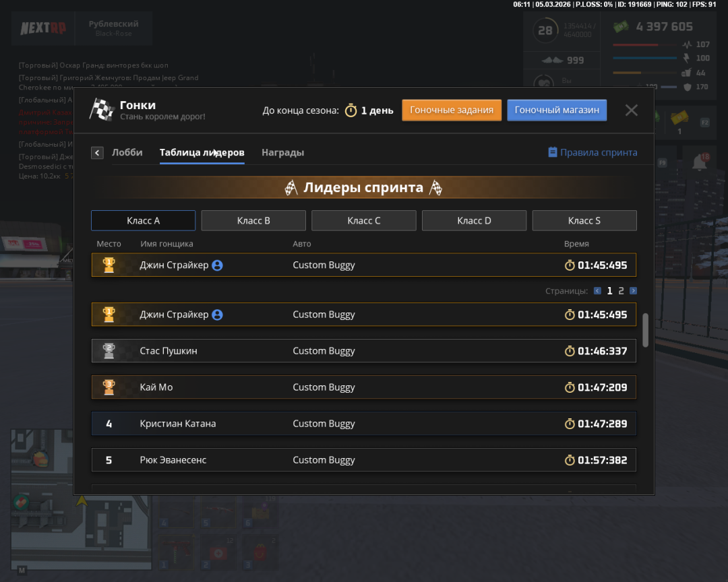Open Гоночный магазин
728x582 pixels.
[x=557, y=110]
